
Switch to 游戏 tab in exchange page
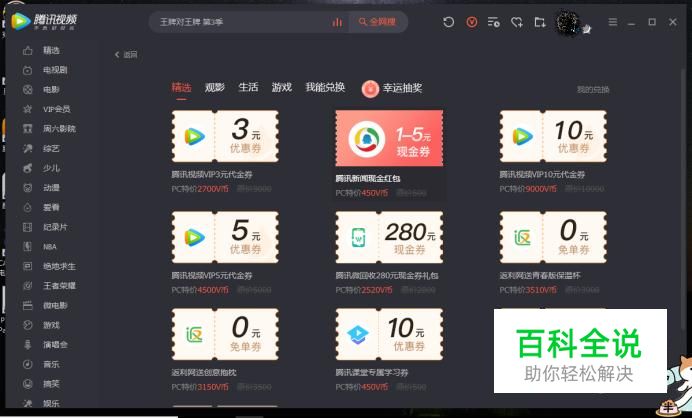[x=282, y=87]
